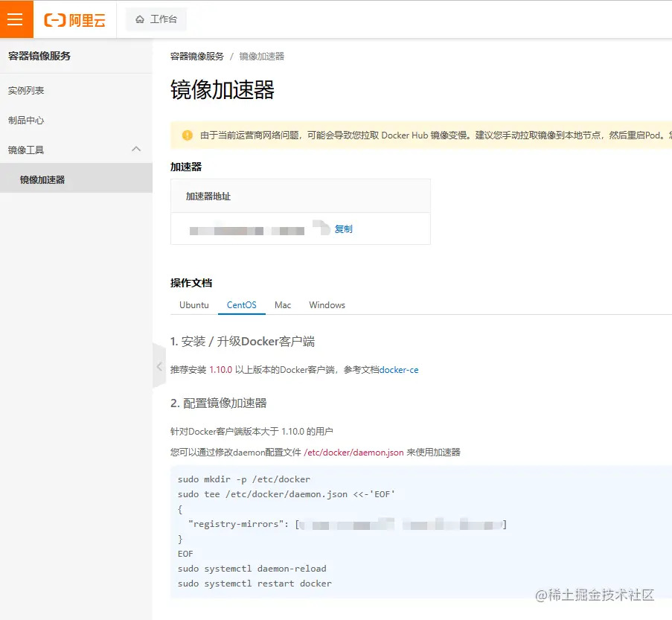Image resolution: width=672 pixels, height=620 pixels.
Task: Click 容器镜像服务 breadcrumb link
Action: (197, 57)
